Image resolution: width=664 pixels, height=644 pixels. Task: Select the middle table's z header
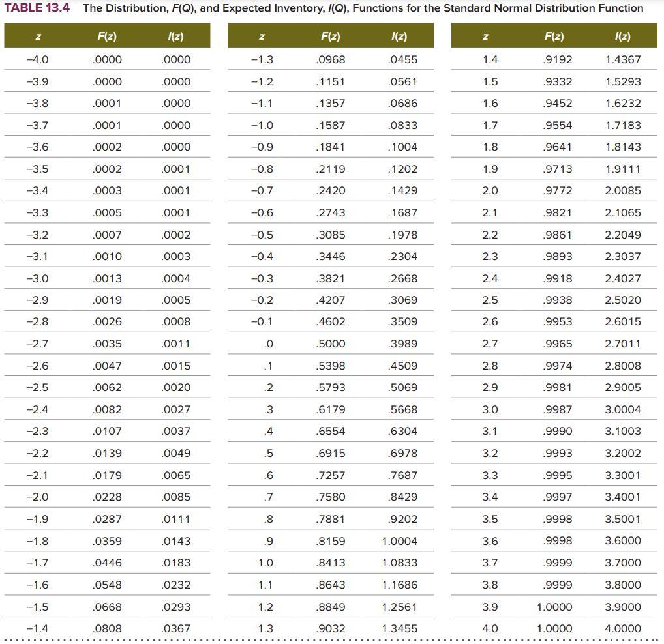262,37
